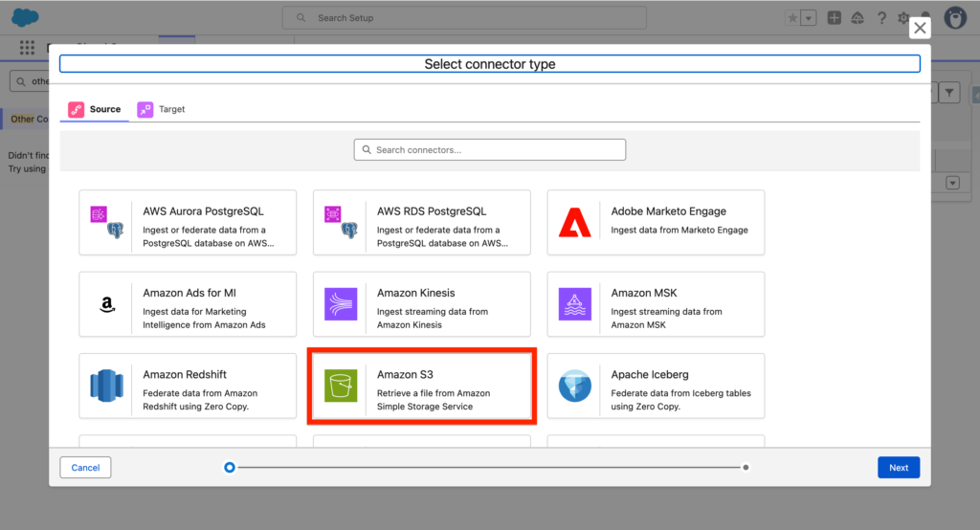Click the Apache Iceberg connector icon
The height and width of the screenshot is (530, 980).
point(575,386)
